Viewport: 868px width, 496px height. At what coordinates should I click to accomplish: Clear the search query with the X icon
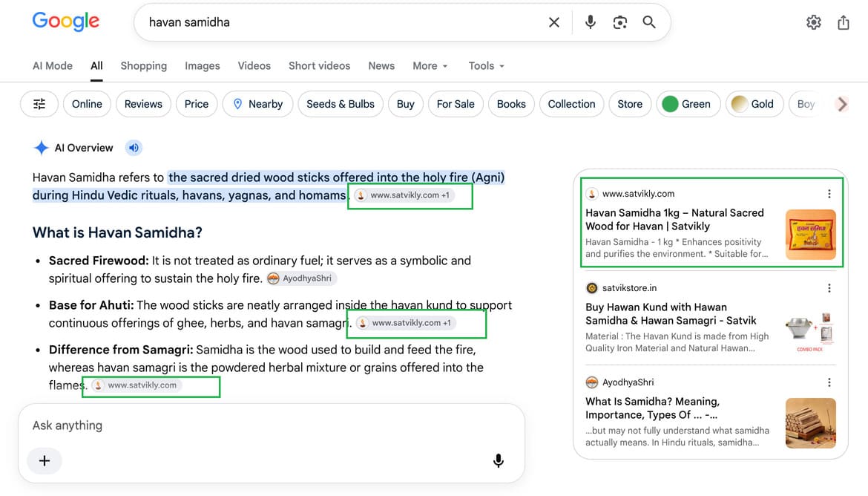click(x=553, y=22)
